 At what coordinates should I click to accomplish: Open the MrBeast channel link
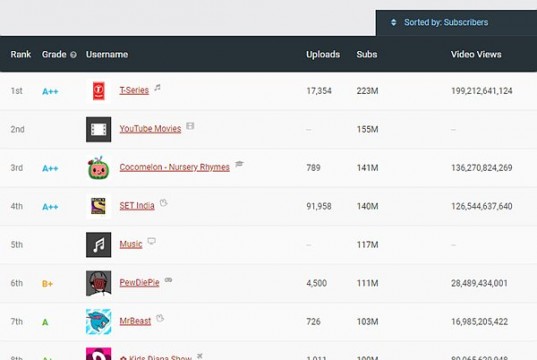135,321
